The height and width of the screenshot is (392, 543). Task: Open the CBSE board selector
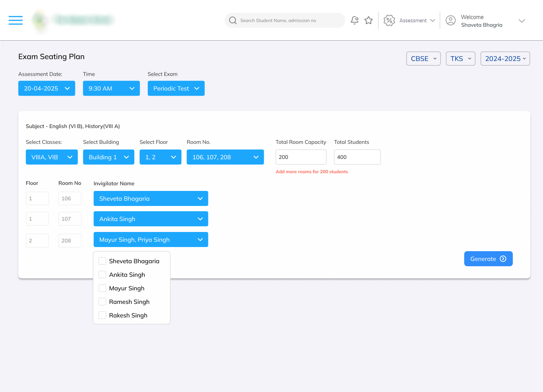(423, 59)
